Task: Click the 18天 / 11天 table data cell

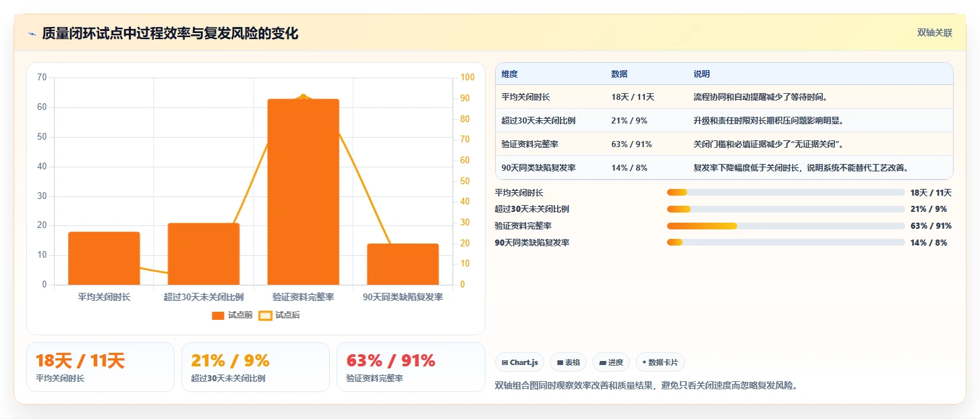Action: (x=633, y=97)
